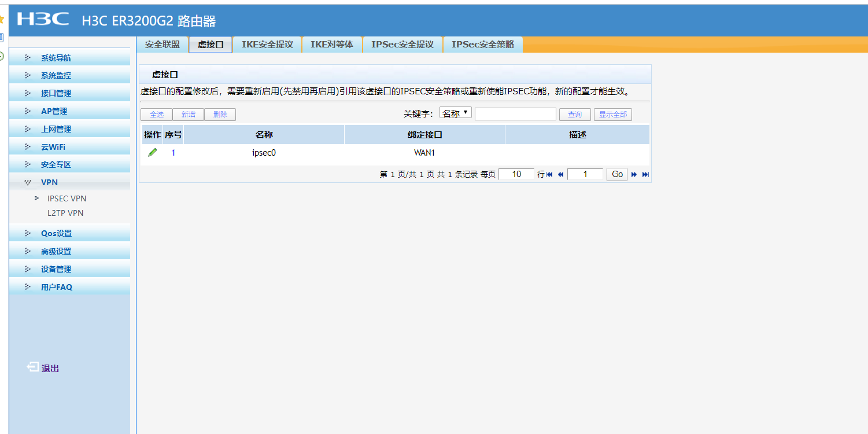Click the H3C logo in the header
Viewport: 868px width, 434px height.
pos(43,20)
